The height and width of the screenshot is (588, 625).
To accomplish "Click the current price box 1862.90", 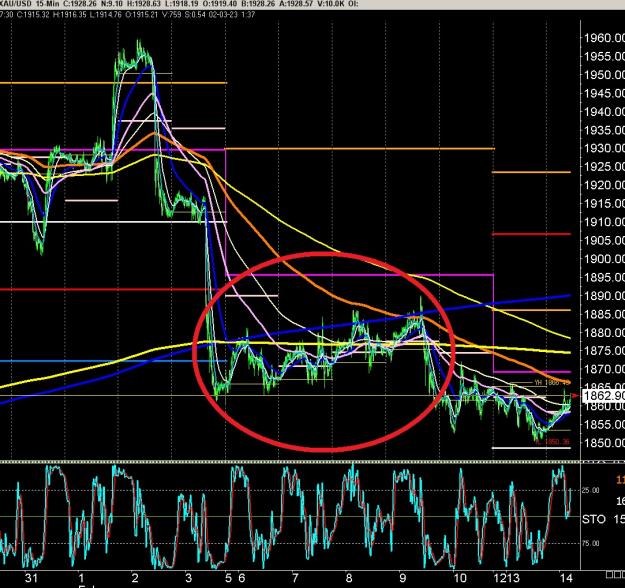I will [603, 396].
